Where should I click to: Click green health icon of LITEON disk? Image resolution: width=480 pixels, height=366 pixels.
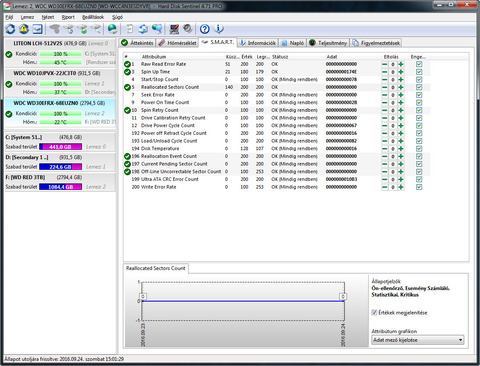9,54
